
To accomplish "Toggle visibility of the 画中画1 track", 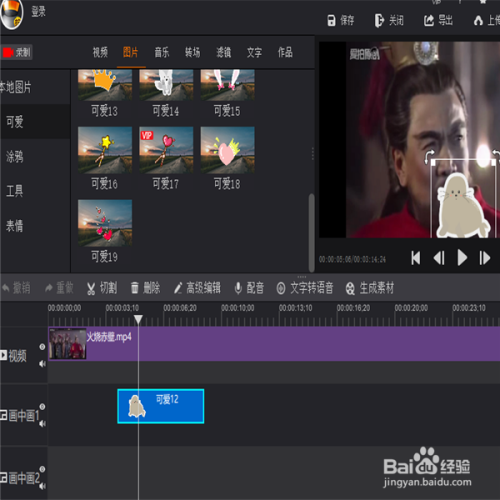I will click(x=42, y=406).
